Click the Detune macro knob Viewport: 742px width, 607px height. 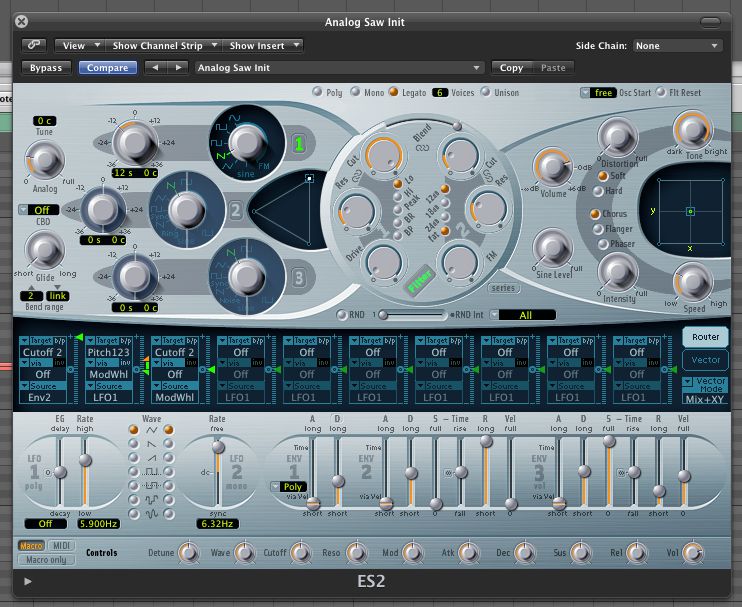pos(189,553)
